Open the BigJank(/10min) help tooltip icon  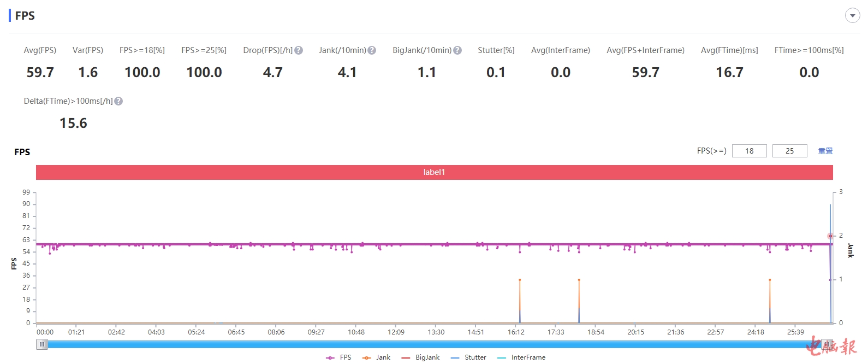pyautogui.click(x=457, y=50)
